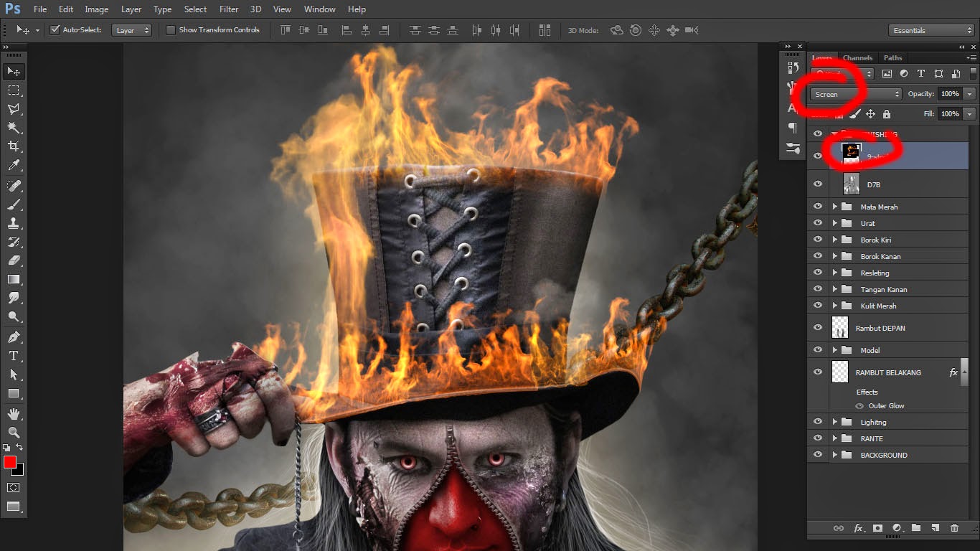This screenshot has height=551, width=980.
Task: Select the Rectangular Marquee tool
Action: pyautogui.click(x=14, y=90)
